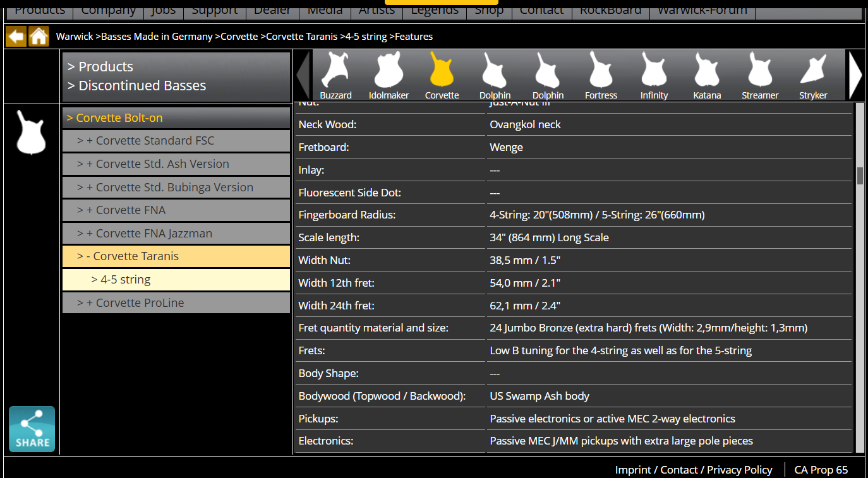
Task: Select the Infinity bass shape icon
Action: point(654,76)
